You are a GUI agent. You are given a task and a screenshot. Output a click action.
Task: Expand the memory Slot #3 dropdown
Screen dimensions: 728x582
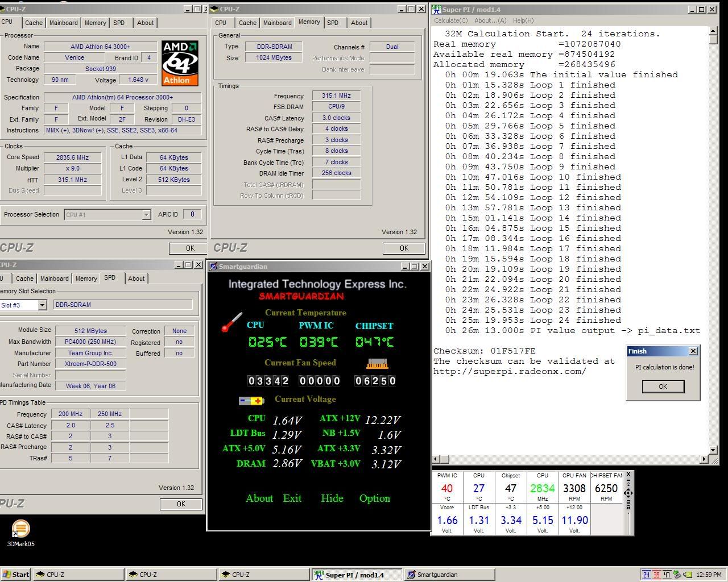[42, 305]
